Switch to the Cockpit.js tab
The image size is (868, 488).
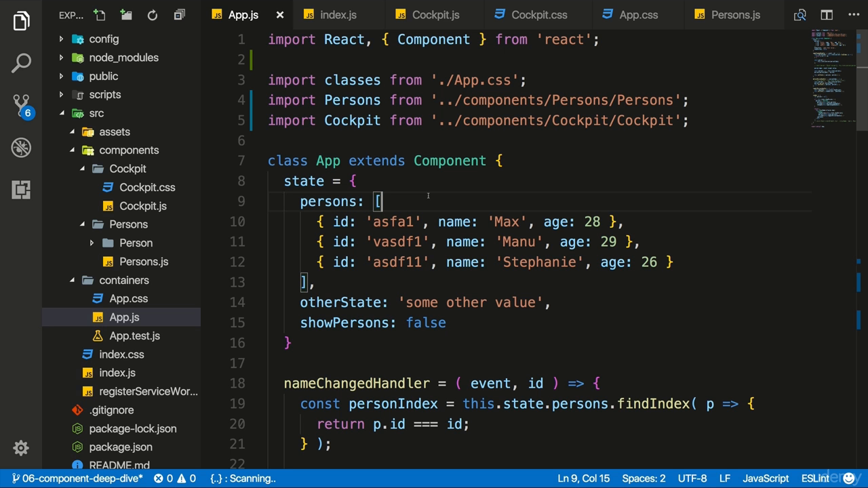pyautogui.click(x=435, y=15)
